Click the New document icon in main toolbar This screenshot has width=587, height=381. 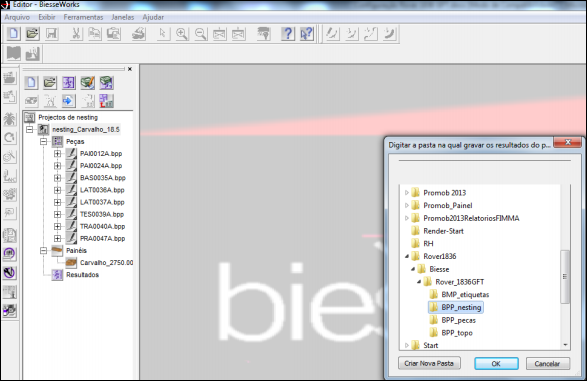(13, 34)
